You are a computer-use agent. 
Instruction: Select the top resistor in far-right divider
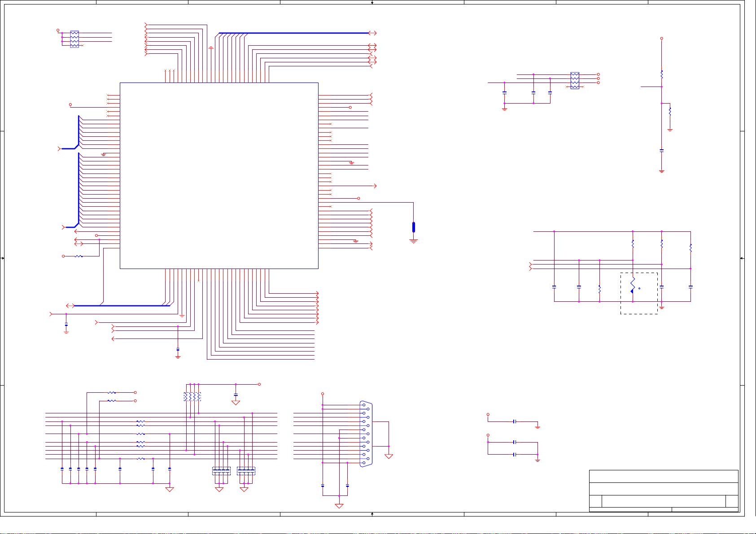[661, 74]
